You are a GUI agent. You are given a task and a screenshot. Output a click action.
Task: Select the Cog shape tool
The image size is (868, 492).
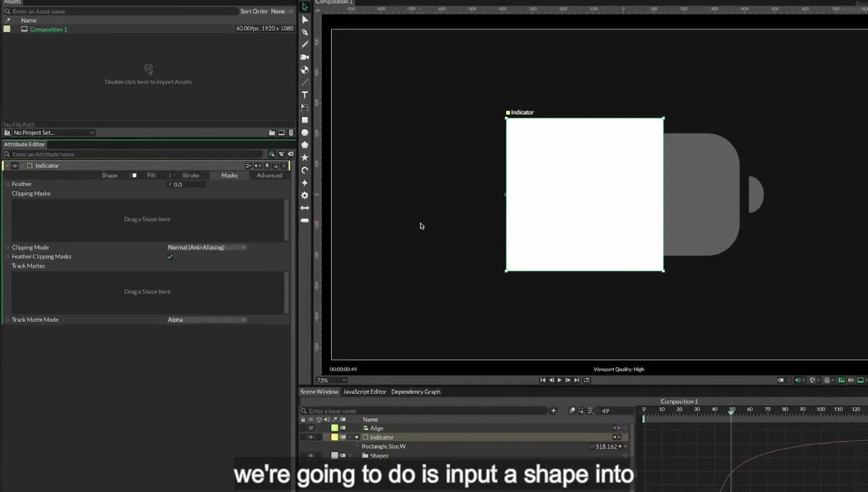(305, 195)
